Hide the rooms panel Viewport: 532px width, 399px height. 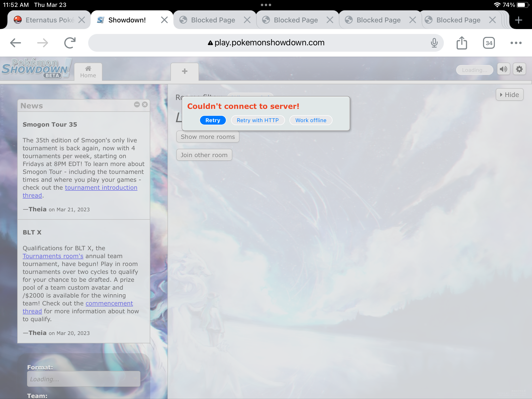(x=509, y=95)
